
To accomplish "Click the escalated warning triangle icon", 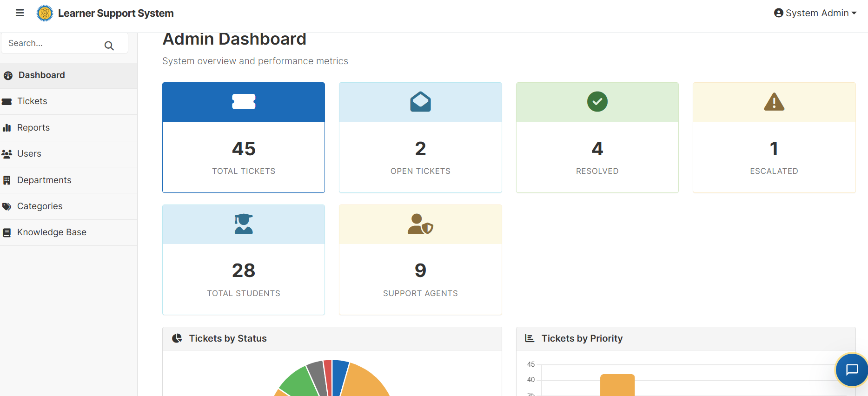I will coord(774,102).
